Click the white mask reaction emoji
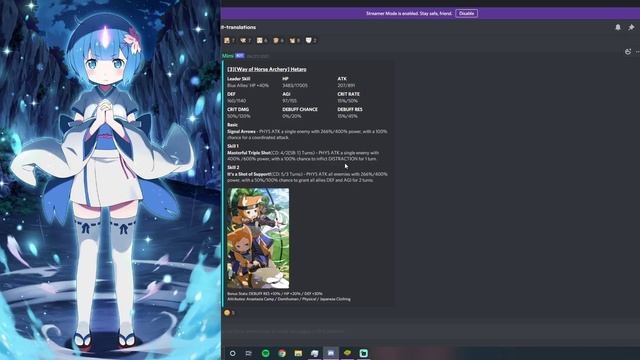This screenshot has width=640, height=360. click(309, 40)
